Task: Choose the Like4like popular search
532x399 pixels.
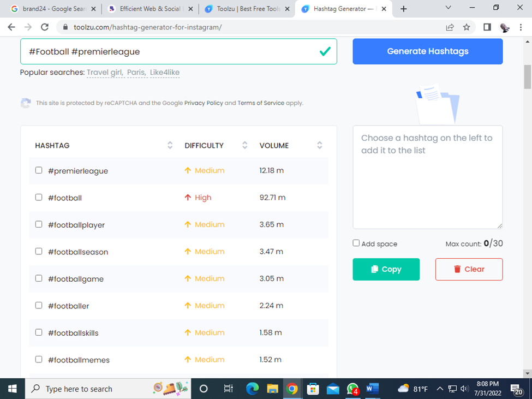Action: pos(165,72)
